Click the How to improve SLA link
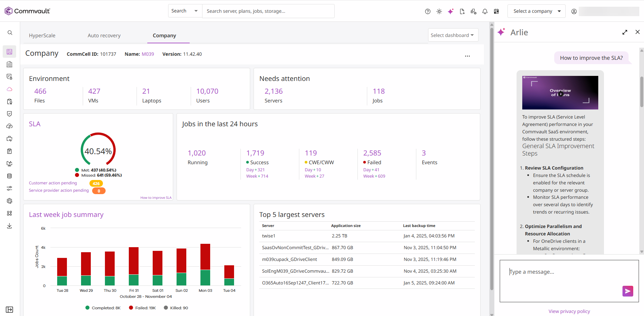This screenshot has height=316, width=644. pos(156,198)
